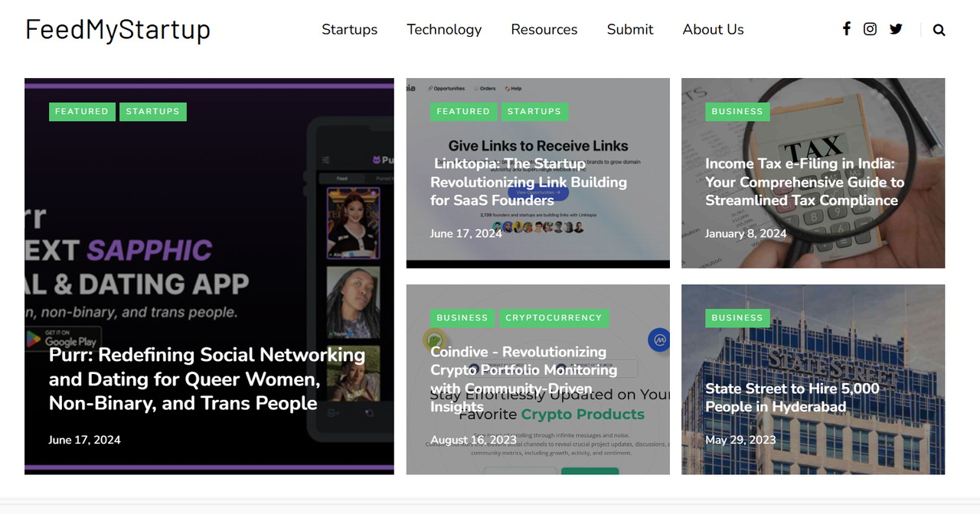Open the Instagram social icon

point(870,29)
